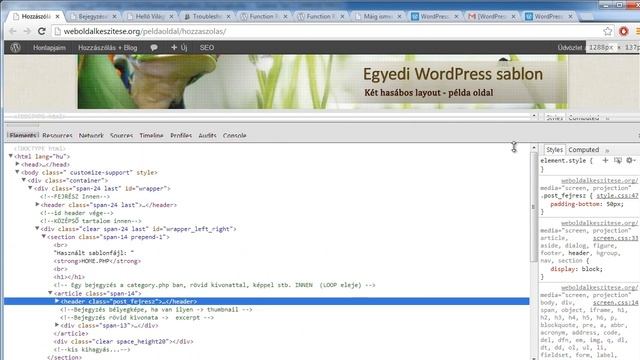Bookmark this page with the star icon
Viewport: 640px width, 360px height.
click(608, 31)
